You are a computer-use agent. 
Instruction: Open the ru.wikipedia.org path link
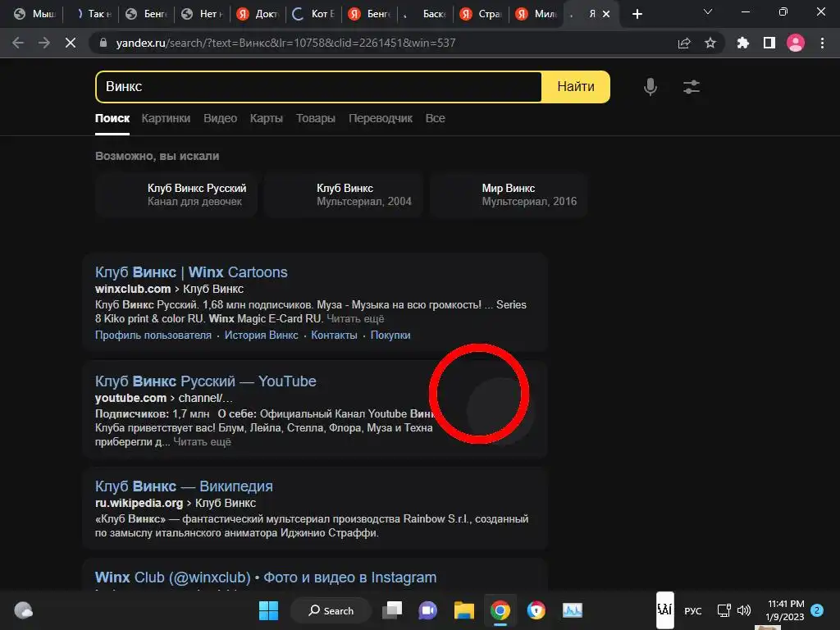(x=176, y=503)
